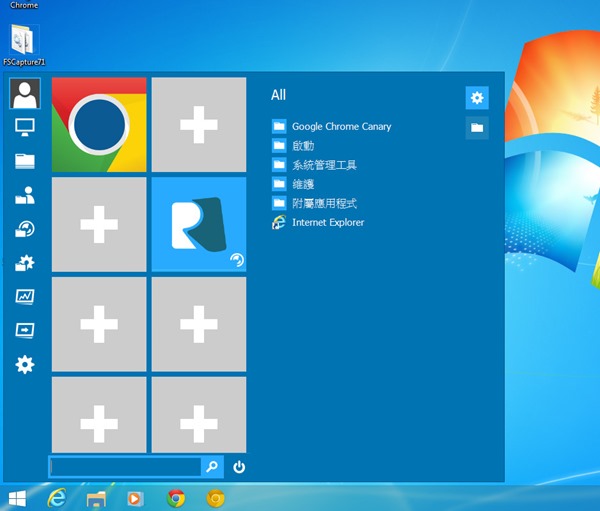The height and width of the screenshot is (511, 600).
Task: Click the user account avatar icon
Action: click(x=25, y=93)
